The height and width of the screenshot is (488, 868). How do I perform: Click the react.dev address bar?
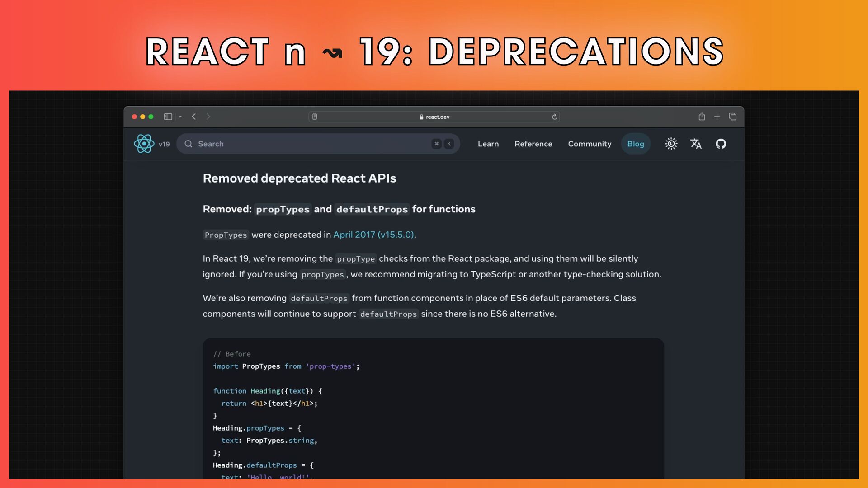(x=434, y=117)
